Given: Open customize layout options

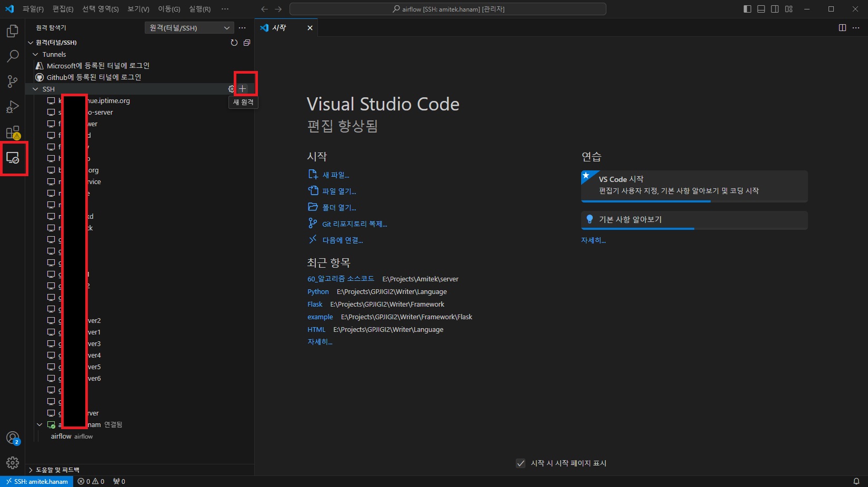Looking at the screenshot, I should pyautogui.click(x=789, y=9).
